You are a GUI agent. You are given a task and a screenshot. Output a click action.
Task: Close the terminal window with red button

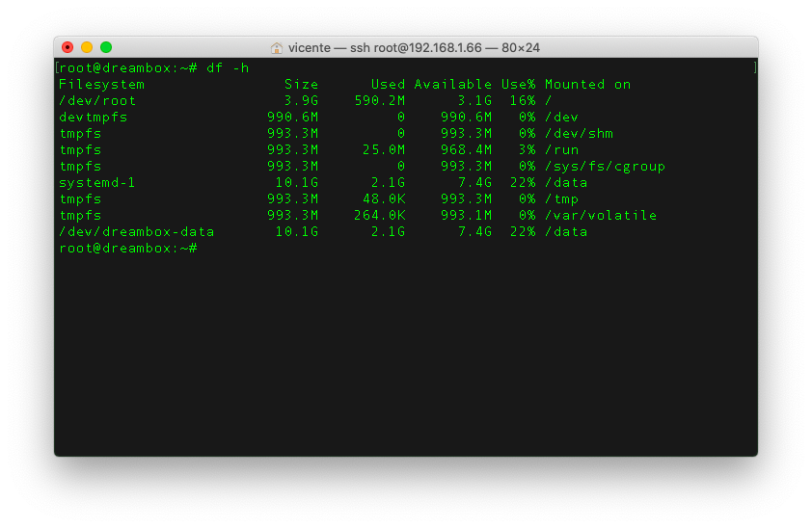coord(68,47)
